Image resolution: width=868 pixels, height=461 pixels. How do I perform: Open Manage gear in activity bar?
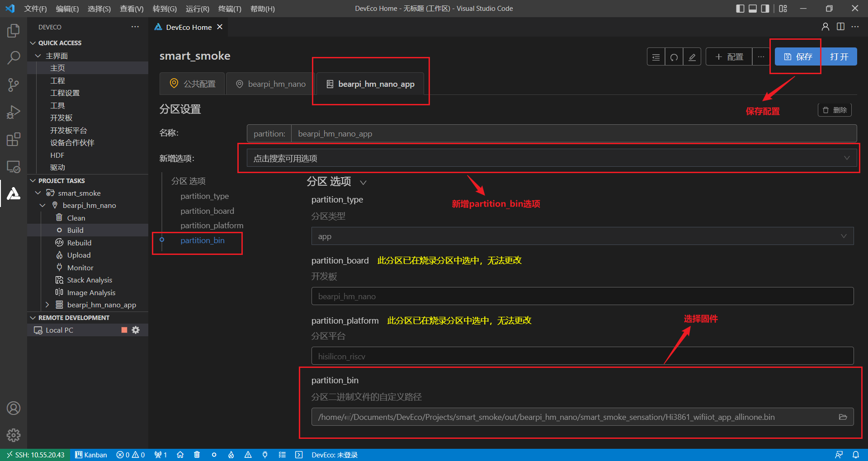(14, 435)
